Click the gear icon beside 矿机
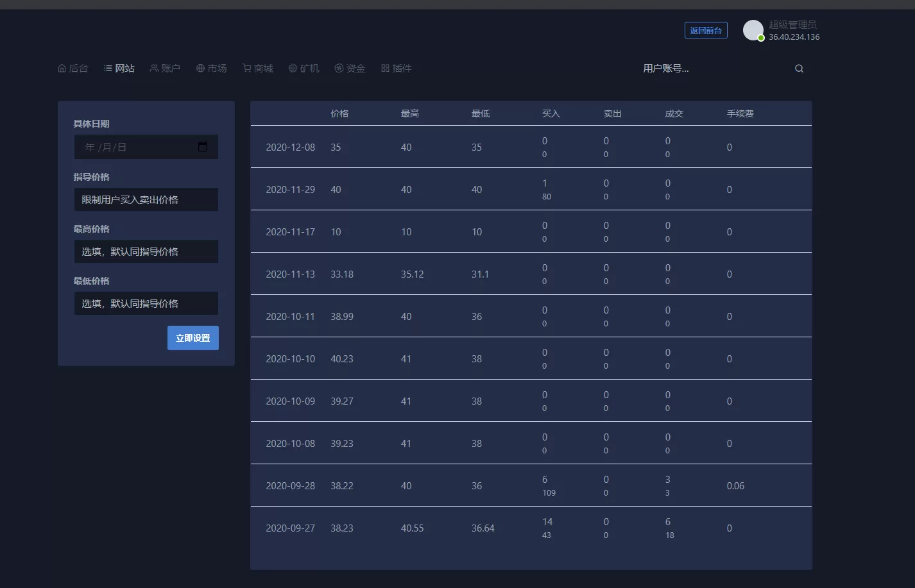 (x=293, y=68)
